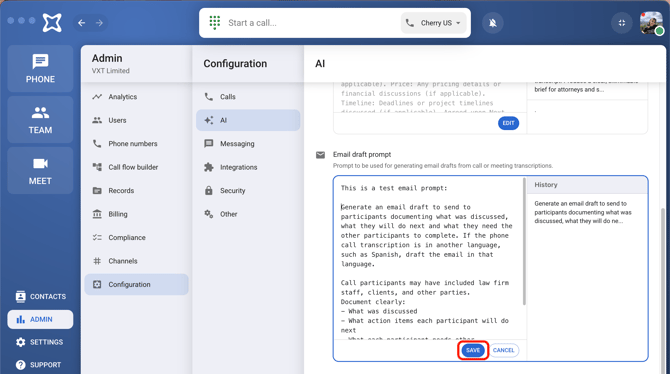
Task: Click the CONTACTS card icon
Action: (21, 296)
